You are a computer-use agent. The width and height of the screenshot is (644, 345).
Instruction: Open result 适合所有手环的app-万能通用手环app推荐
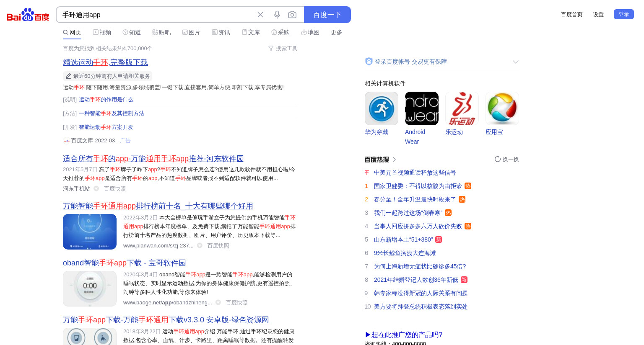pyautogui.click(x=153, y=158)
